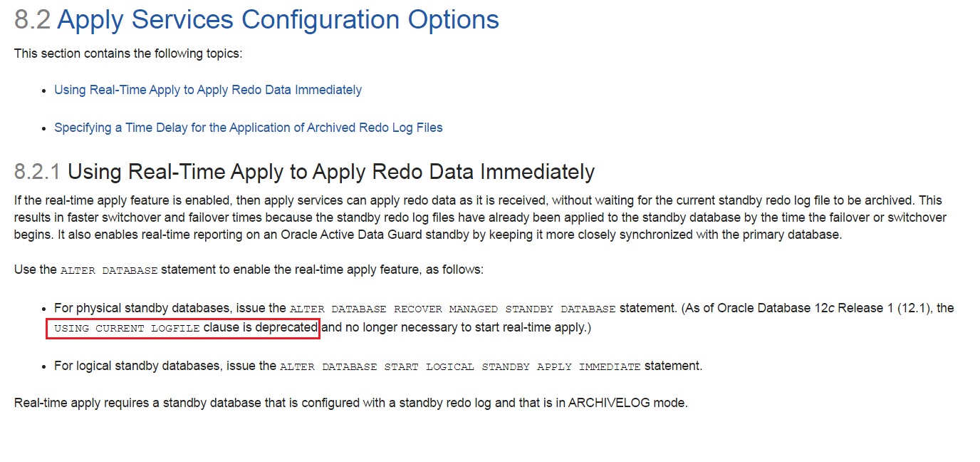Image resolution: width=980 pixels, height=462 pixels.
Task: Click the bullet before the Time Delay link
Action: point(46,128)
